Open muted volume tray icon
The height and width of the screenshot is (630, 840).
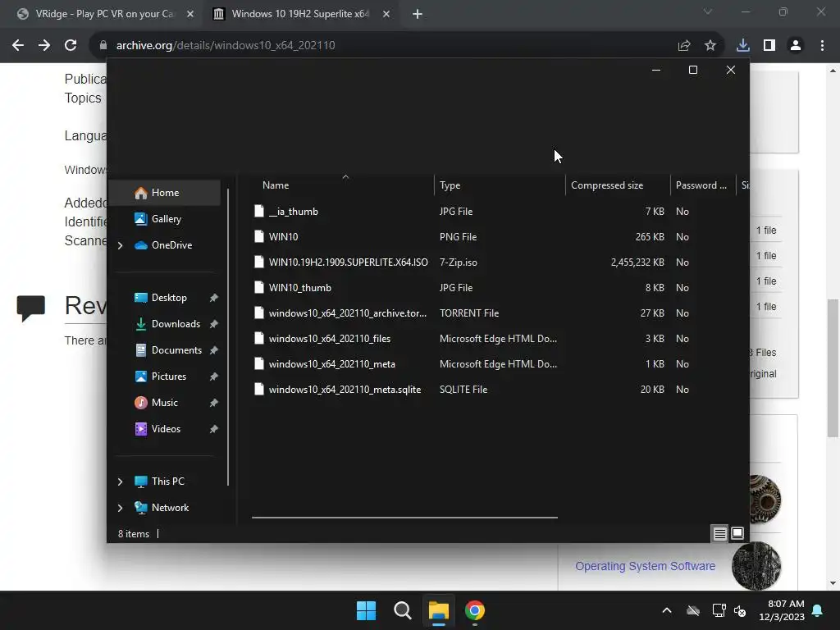740,611
